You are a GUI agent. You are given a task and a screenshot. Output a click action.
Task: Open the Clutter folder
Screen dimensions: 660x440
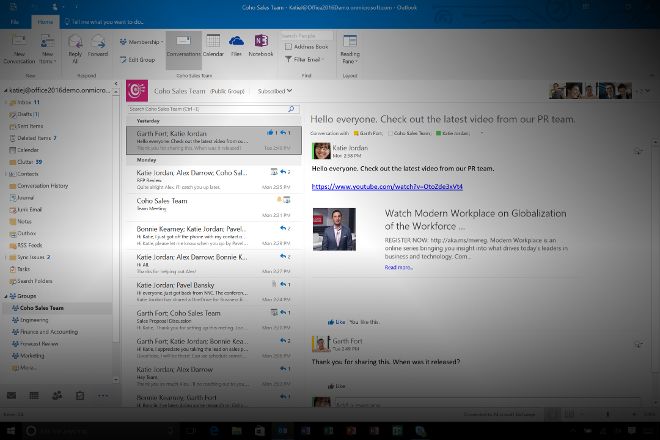tap(26, 162)
